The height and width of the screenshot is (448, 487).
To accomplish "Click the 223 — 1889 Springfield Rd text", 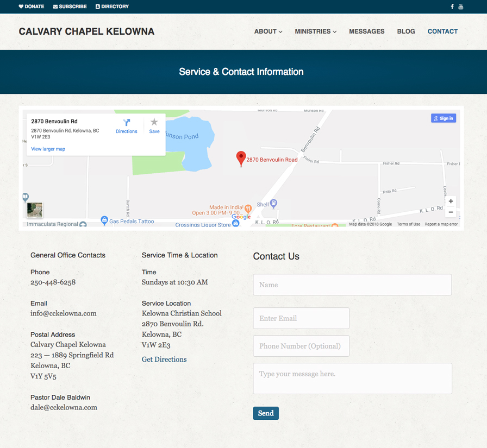I will [x=72, y=355].
